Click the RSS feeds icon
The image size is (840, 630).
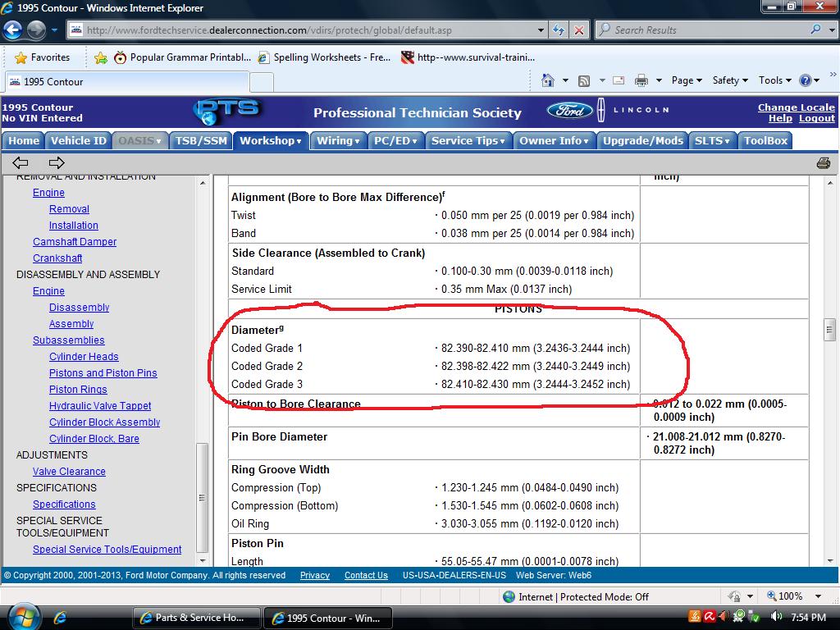coord(584,81)
